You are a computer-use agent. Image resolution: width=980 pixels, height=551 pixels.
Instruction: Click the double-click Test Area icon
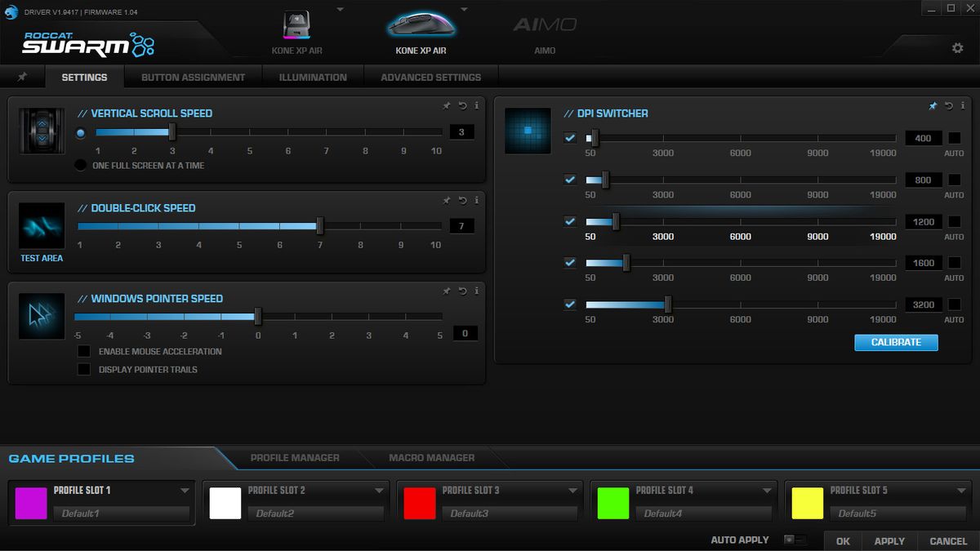42,226
